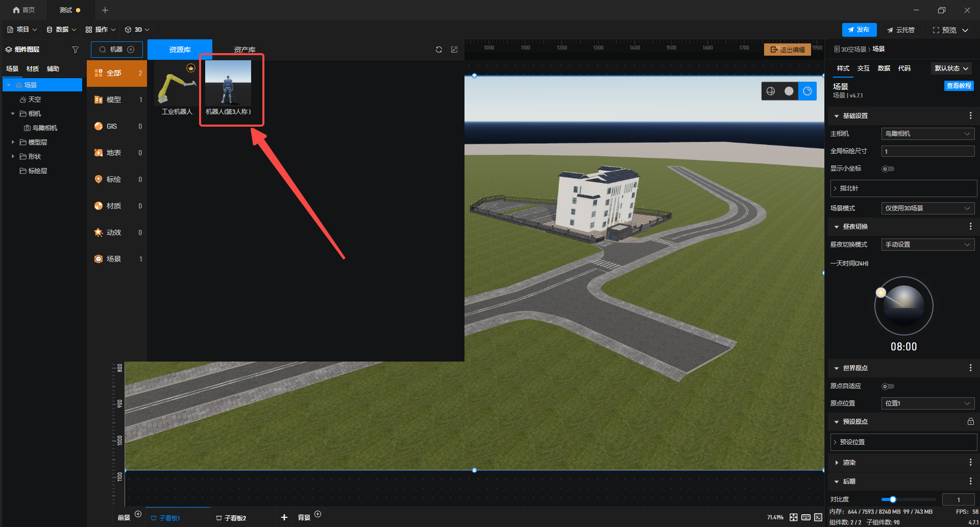This screenshot has height=527, width=980.
Task: Select the solid sphere view mode icon
Action: pyautogui.click(x=789, y=91)
